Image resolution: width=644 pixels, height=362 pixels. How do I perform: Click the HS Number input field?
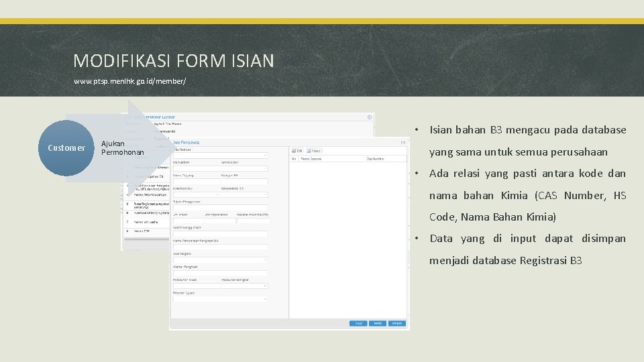[197, 169]
